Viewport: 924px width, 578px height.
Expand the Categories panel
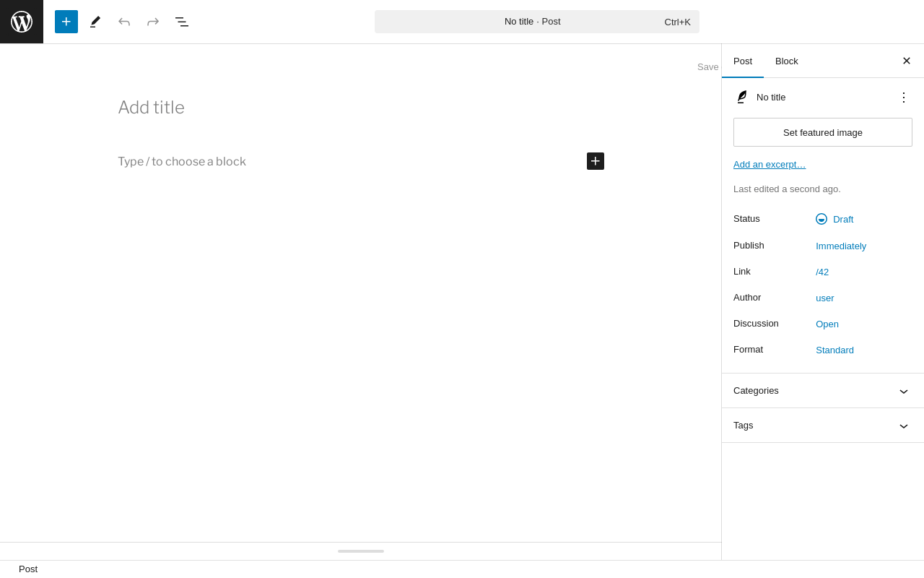[823, 391]
